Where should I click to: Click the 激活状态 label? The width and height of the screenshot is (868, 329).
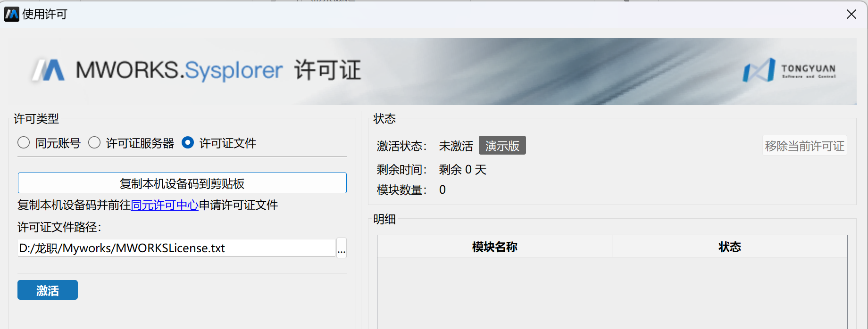tap(402, 146)
